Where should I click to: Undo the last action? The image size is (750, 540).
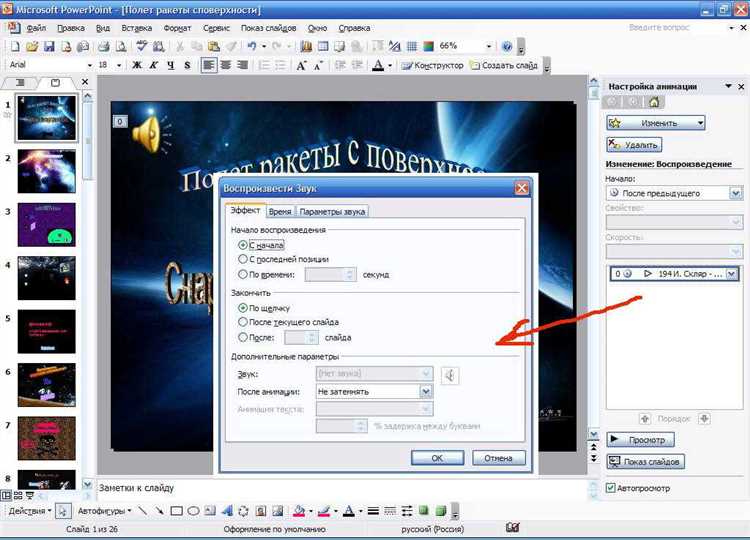tap(252, 46)
